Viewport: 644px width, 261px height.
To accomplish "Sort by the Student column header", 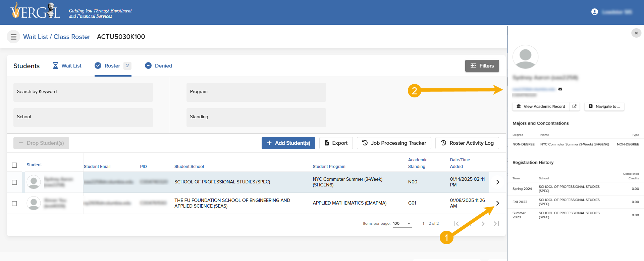I will [x=34, y=165].
